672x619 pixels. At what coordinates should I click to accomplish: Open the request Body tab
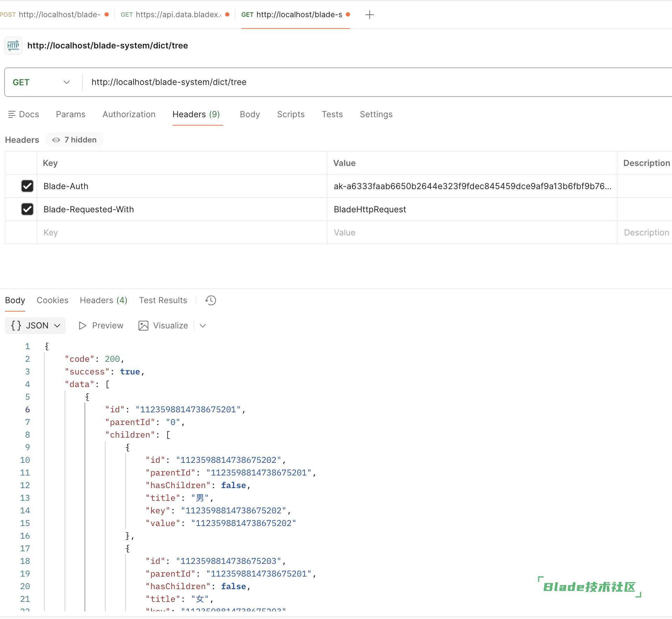(250, 114)
